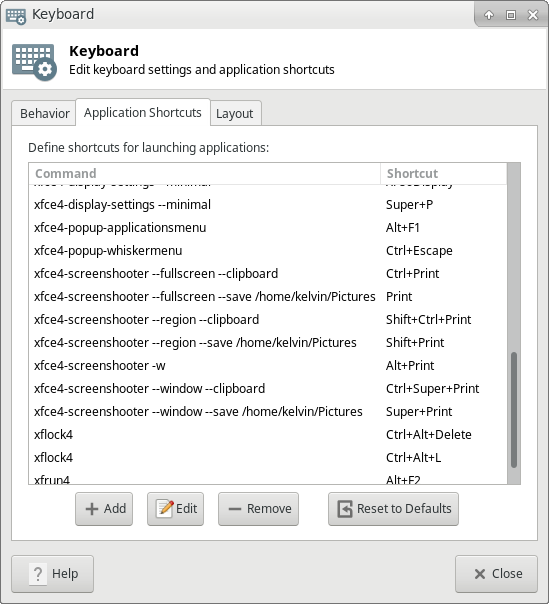
Task: Click the Reset to Defaults arrow icon
Action: (x=345, y=508)
